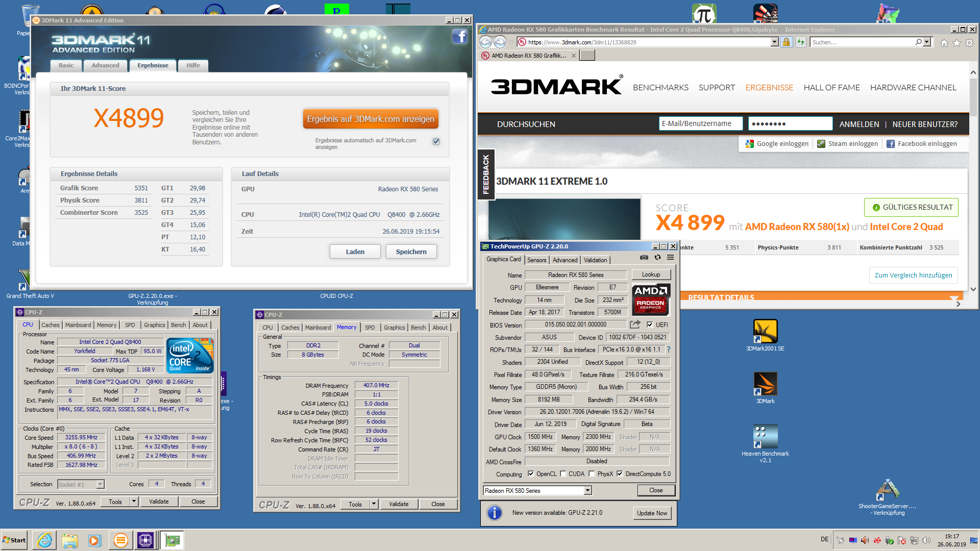Toggle automatic results display on 3DMark.com checkbox
Image resolution: width=980 pixels, height=551 pixels.
pyautogui.click(x=436, y=141)
